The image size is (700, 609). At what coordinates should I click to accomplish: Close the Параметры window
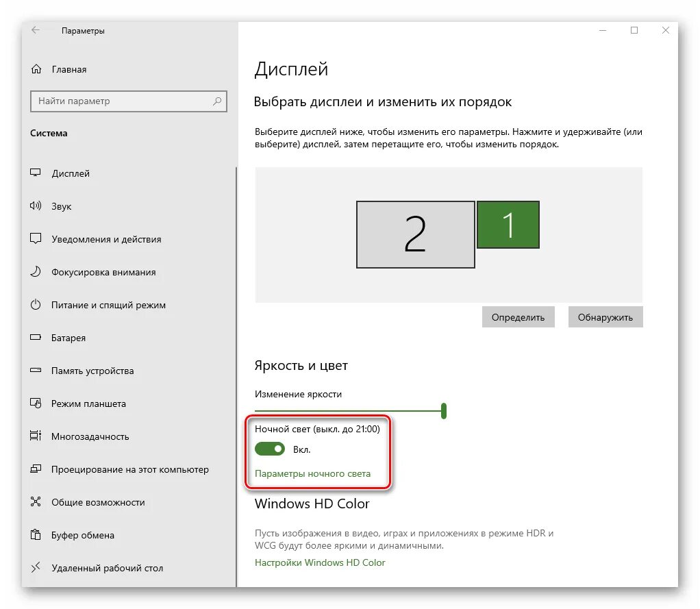click(x=665, y=30)
